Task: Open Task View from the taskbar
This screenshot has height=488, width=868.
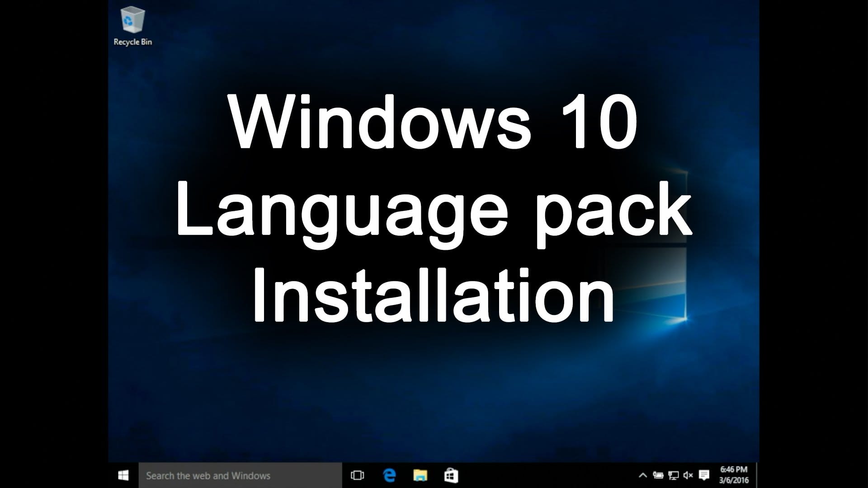Action: 357,475
